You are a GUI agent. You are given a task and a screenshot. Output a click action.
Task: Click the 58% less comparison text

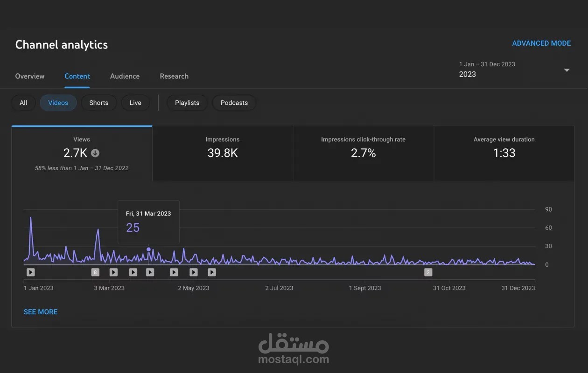pos(82,168)
